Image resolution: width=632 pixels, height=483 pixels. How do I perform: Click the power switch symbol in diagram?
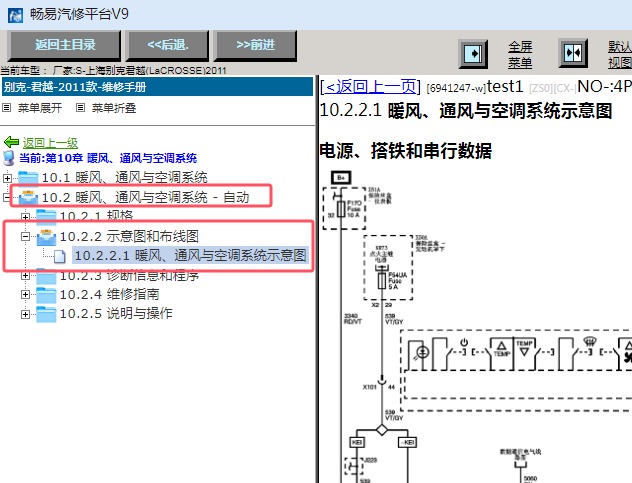[464, 343]
